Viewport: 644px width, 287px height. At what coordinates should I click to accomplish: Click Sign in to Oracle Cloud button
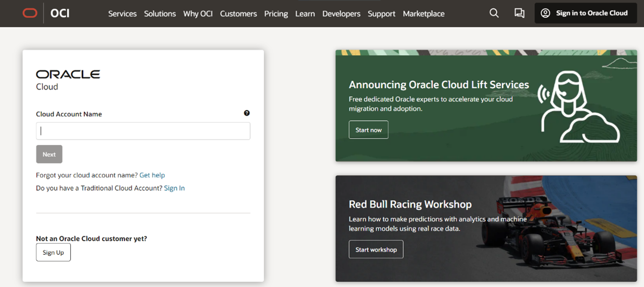tap(586, 13)
